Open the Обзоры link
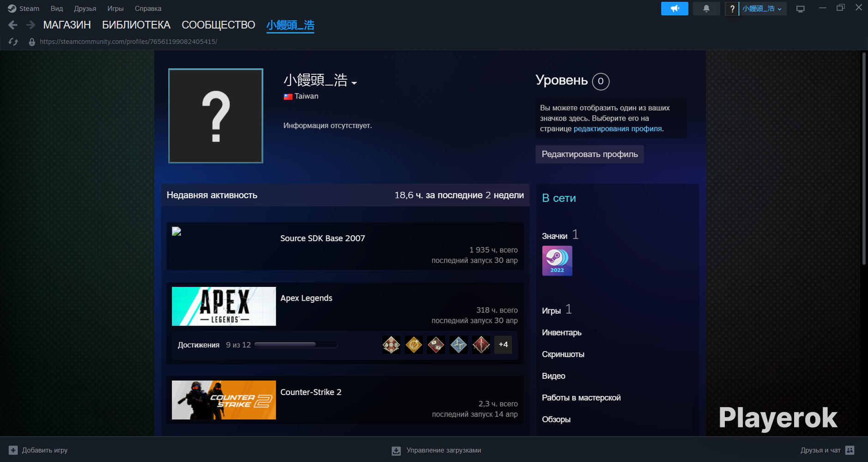The height and width of the screenshot is (462, 868). click(556, 419)
